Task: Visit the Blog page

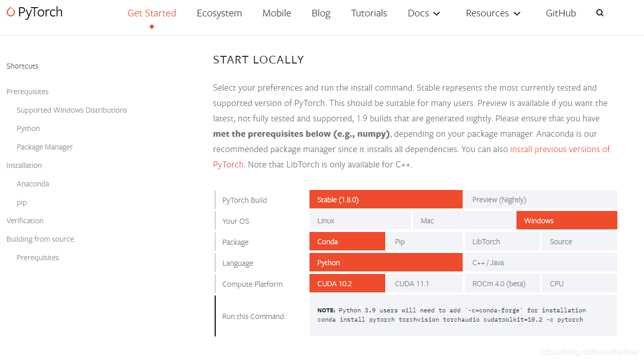Action: (x=321, y=13)
